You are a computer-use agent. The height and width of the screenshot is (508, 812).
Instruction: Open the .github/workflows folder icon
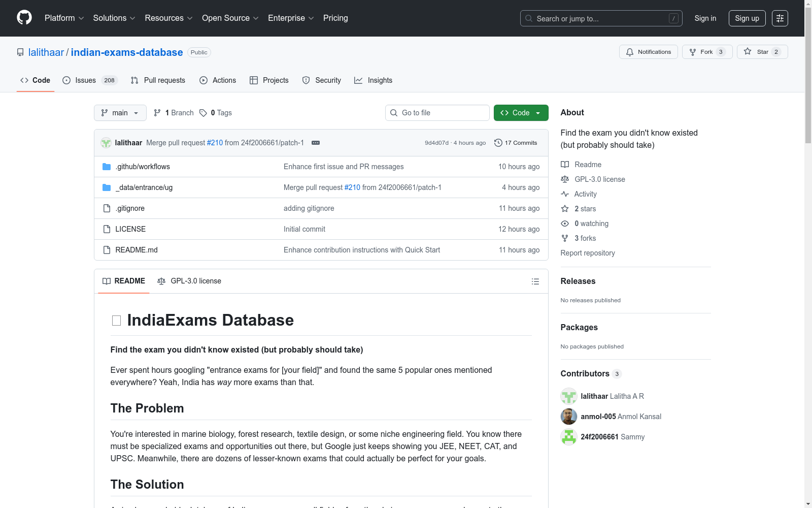(107, 167)
